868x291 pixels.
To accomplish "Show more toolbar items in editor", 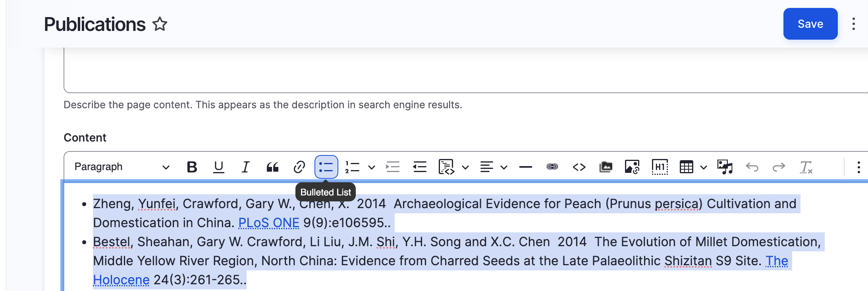I will tap(858, 167).
